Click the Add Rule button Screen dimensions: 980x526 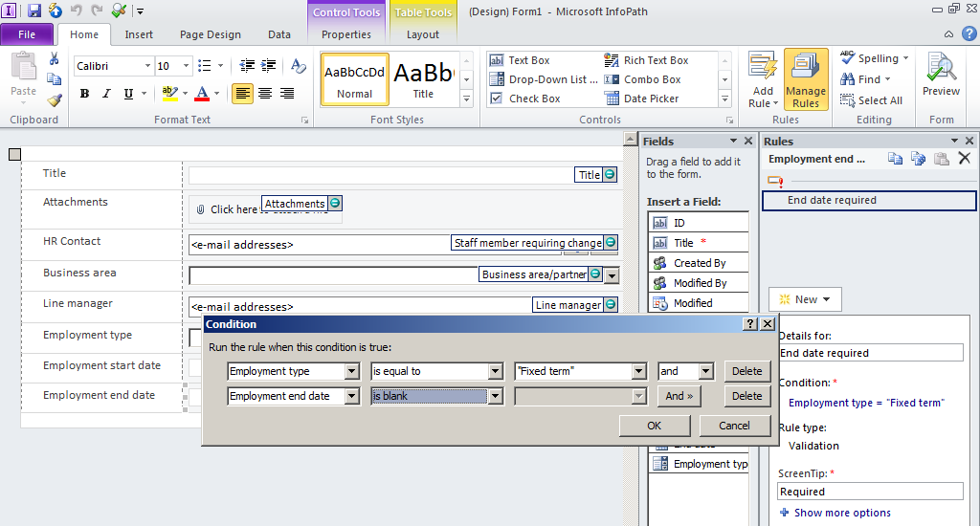coord(763,80)
